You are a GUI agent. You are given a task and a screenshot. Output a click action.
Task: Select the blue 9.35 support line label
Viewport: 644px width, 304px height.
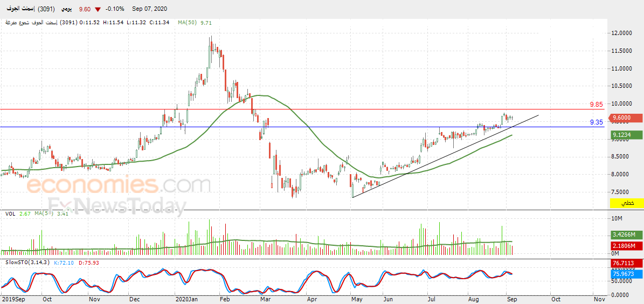[597, 122]
